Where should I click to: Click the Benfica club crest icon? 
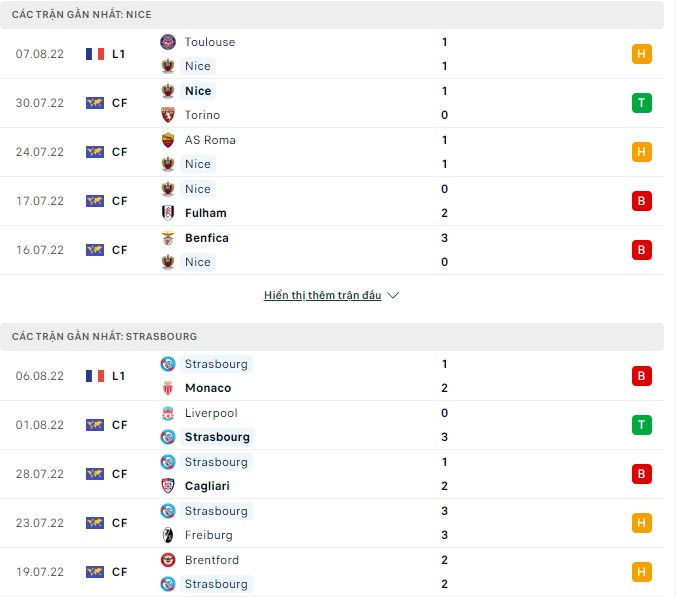tap(167, 238)
